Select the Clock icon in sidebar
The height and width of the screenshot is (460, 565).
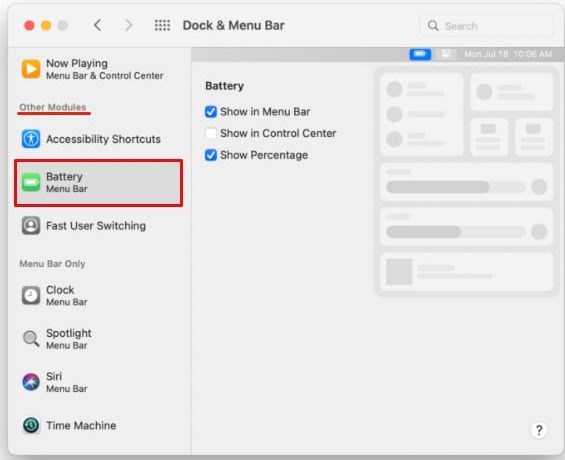(x=31, y=295)
